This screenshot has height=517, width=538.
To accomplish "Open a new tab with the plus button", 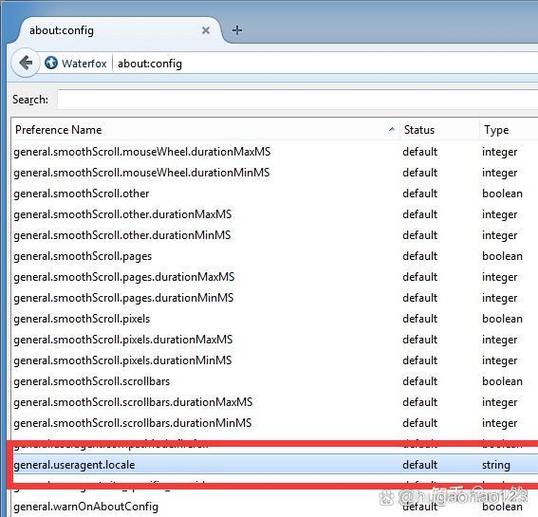I will [x=237, y=30].
